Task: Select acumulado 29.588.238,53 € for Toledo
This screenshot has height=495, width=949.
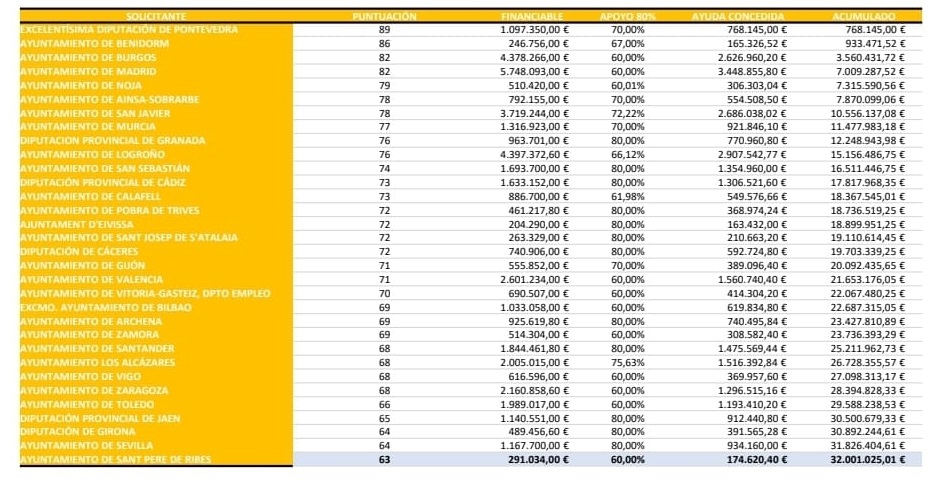Action: [868, 404]
